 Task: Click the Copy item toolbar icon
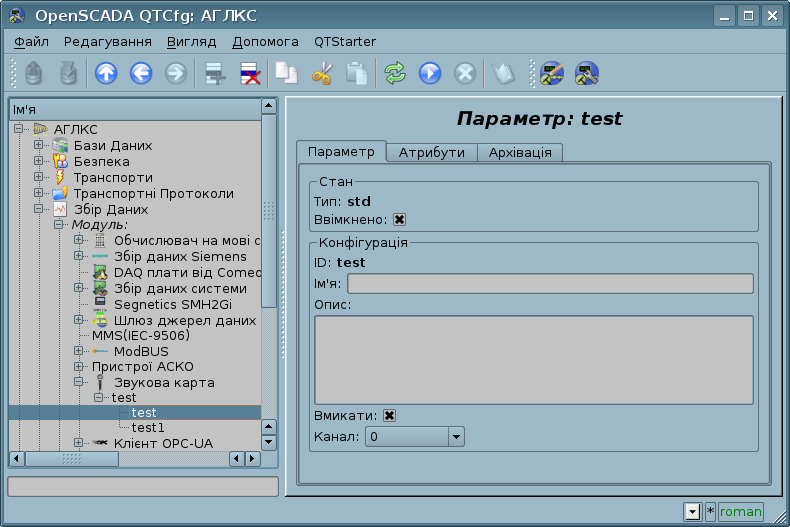click(x=287, y=73)
